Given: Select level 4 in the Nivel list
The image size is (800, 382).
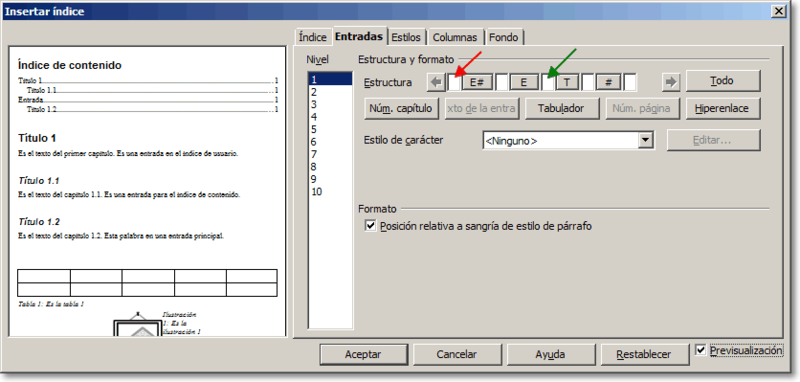Looking at the screenshot, I should click(330, 117).
